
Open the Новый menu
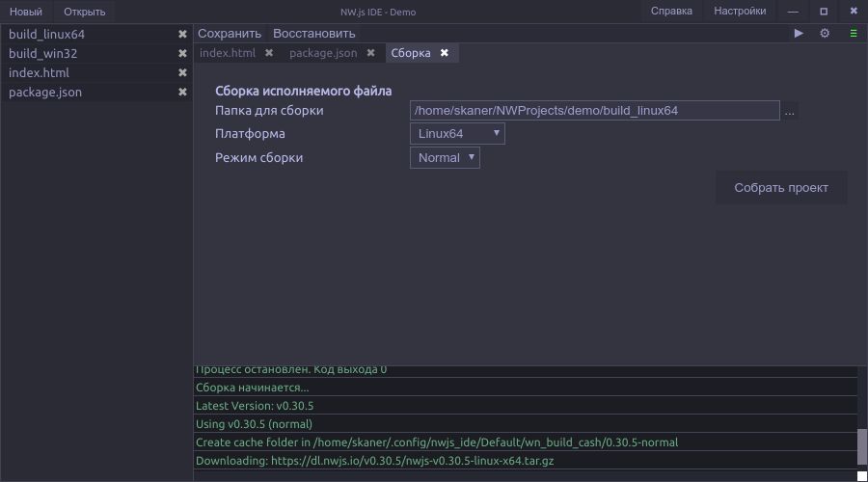pyautogui.click(x=25, y=12)
